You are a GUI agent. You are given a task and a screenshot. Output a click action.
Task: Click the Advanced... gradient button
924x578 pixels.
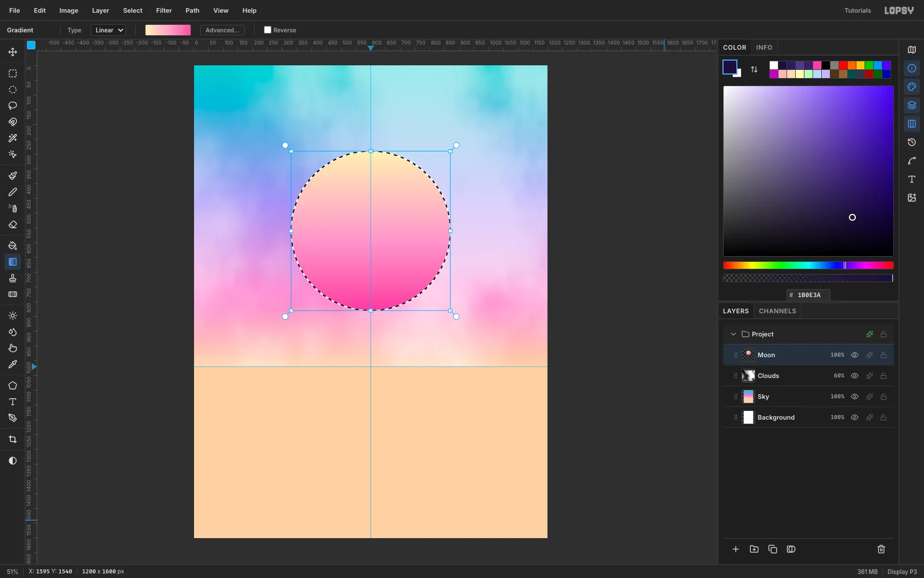pyautogui.click(x=222, y=30)
